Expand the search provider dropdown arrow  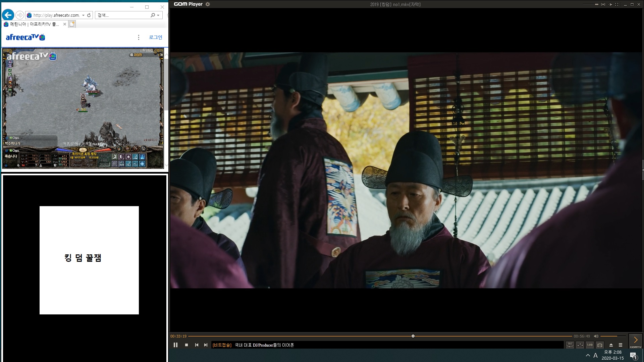158,15
